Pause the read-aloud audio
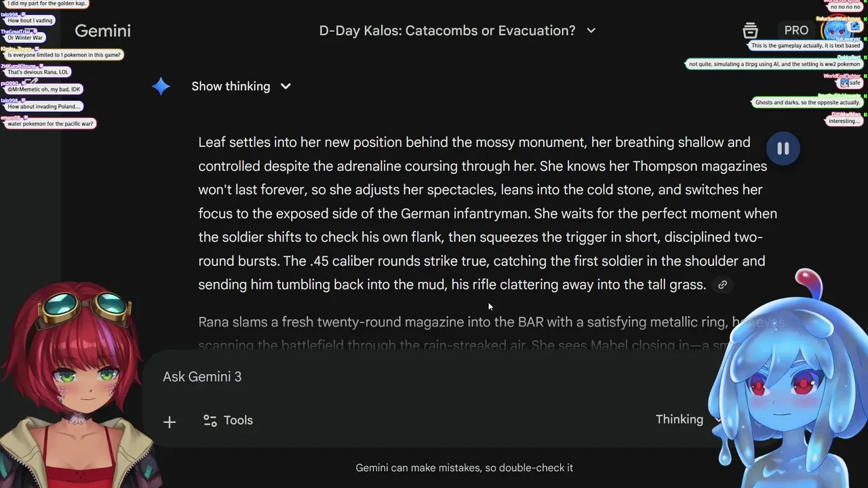The width and height of the screenshot is (868, 488). pyautogui.click(x=783, y=148)
